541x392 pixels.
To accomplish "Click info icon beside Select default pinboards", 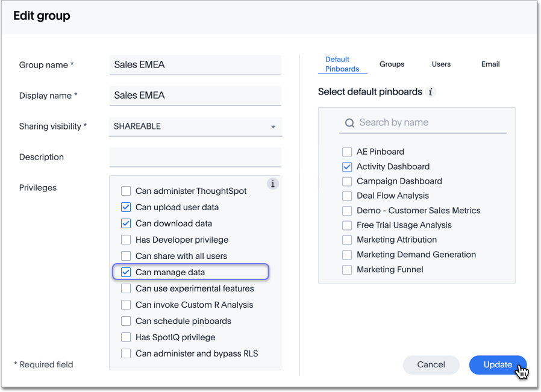I will (430, 92).
